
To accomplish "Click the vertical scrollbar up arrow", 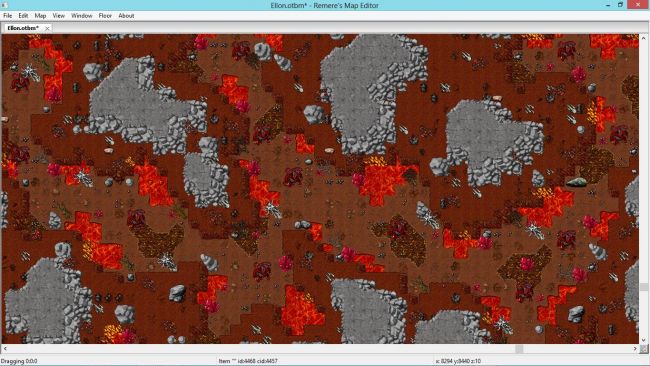I will pos(643,38).
